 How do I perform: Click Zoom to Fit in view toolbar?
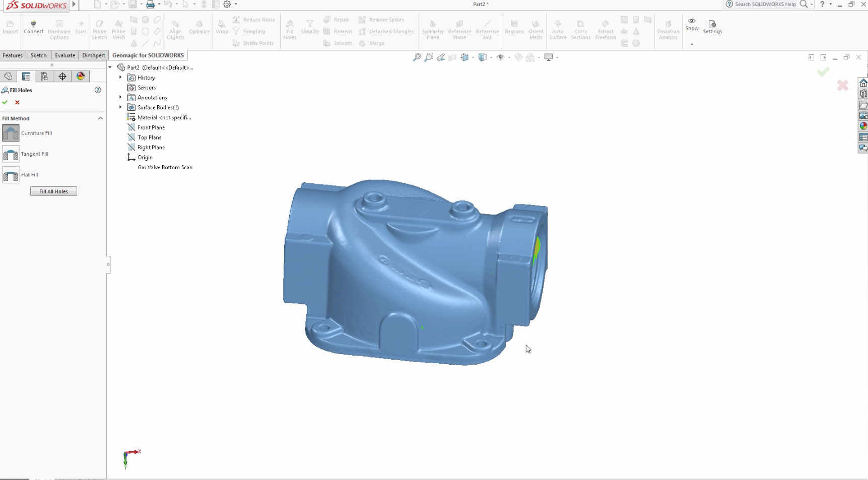pyautogui.click(x=417, y=57)
